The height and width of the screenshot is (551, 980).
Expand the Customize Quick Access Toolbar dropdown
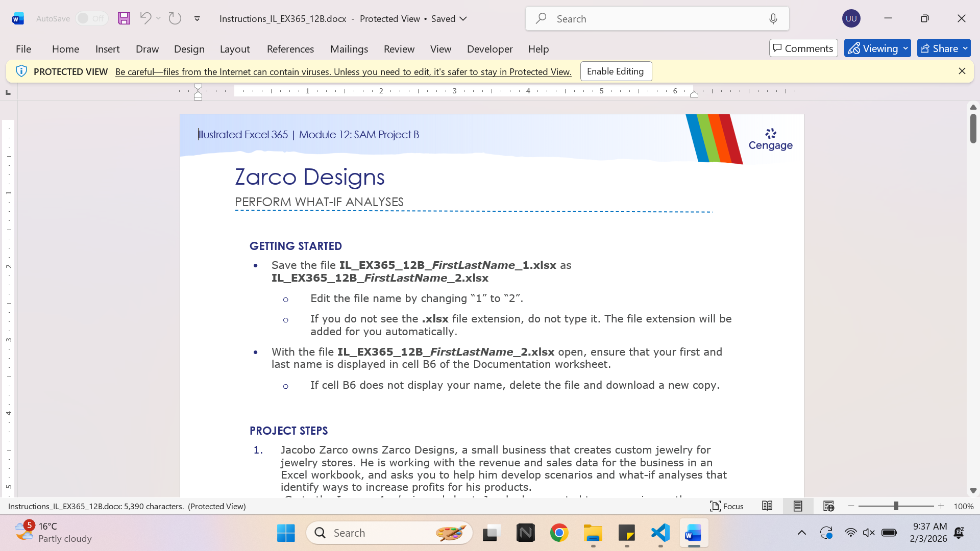pyautogui.click(x=197, y=19)
